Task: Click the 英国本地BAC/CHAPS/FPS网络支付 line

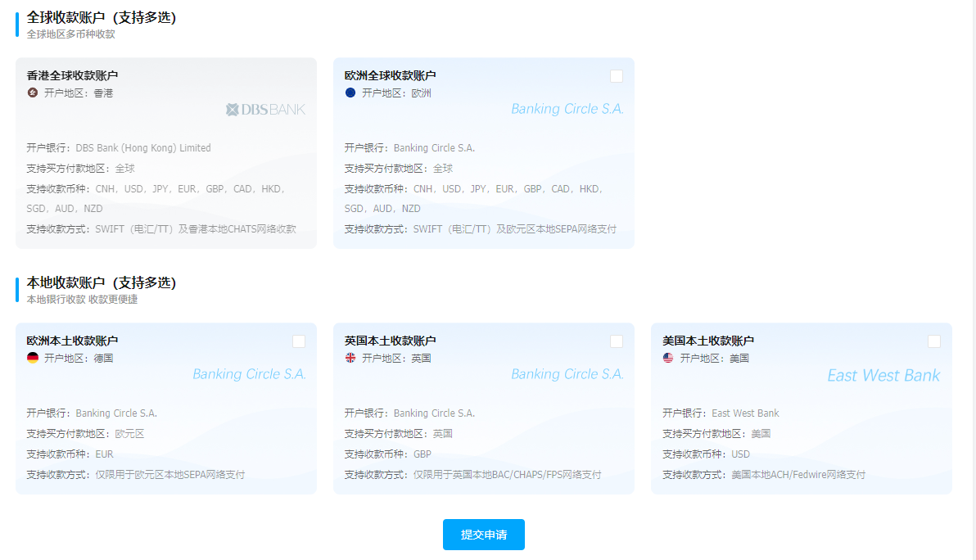Action: coord(473,475)
